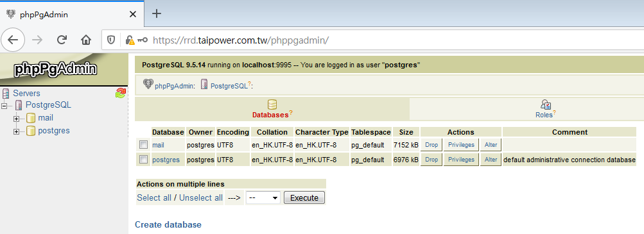
Task: Click the Select all link
Action: [154, 197]
